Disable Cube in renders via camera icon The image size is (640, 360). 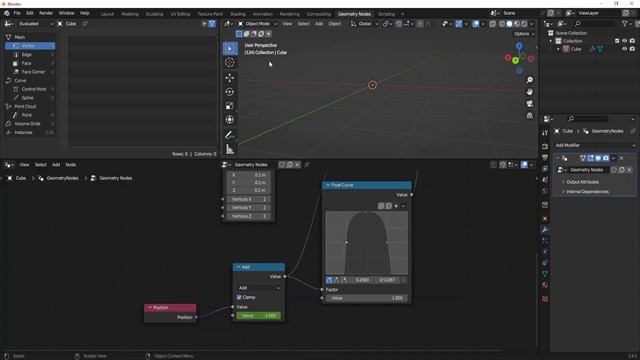pos(632,49)
